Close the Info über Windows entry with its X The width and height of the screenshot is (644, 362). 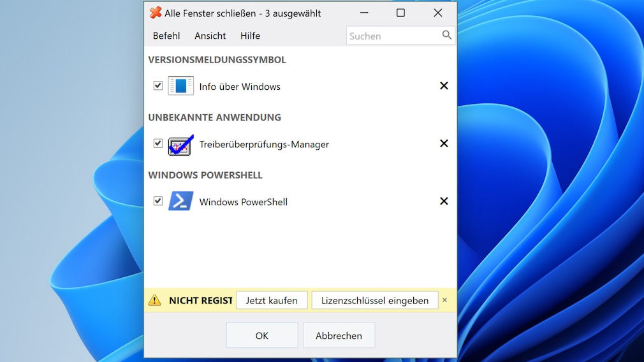(444, 86)
